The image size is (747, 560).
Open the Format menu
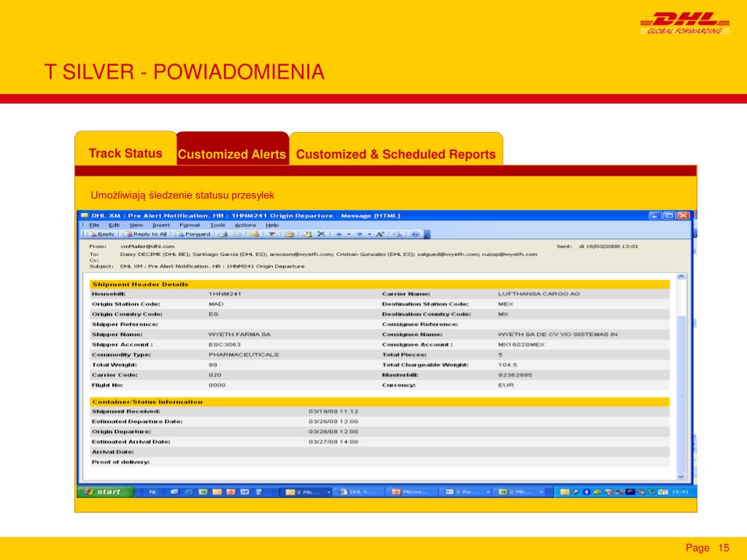pos(190,225)
